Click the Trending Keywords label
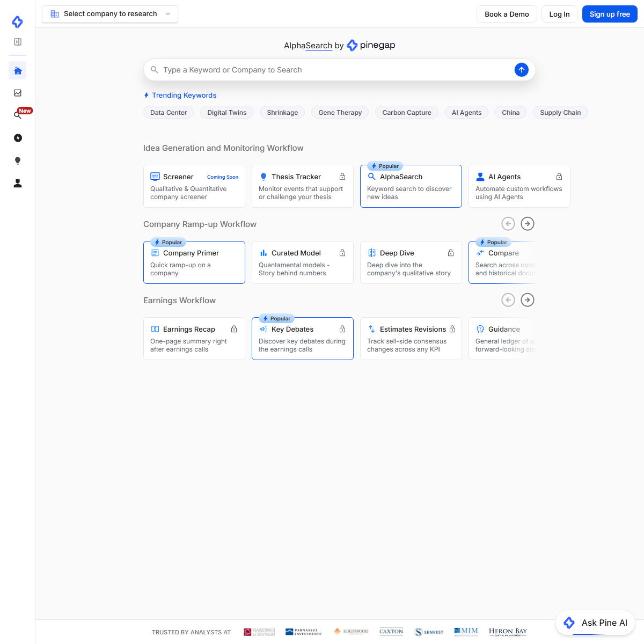The image size is (644, 644). [184, 95]
